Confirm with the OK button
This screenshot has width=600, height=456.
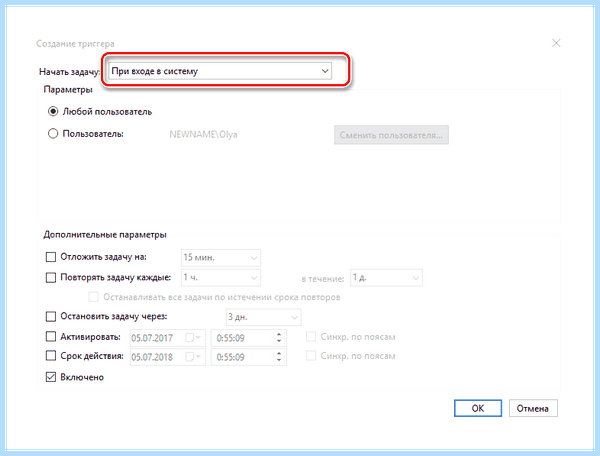(478, 408)
